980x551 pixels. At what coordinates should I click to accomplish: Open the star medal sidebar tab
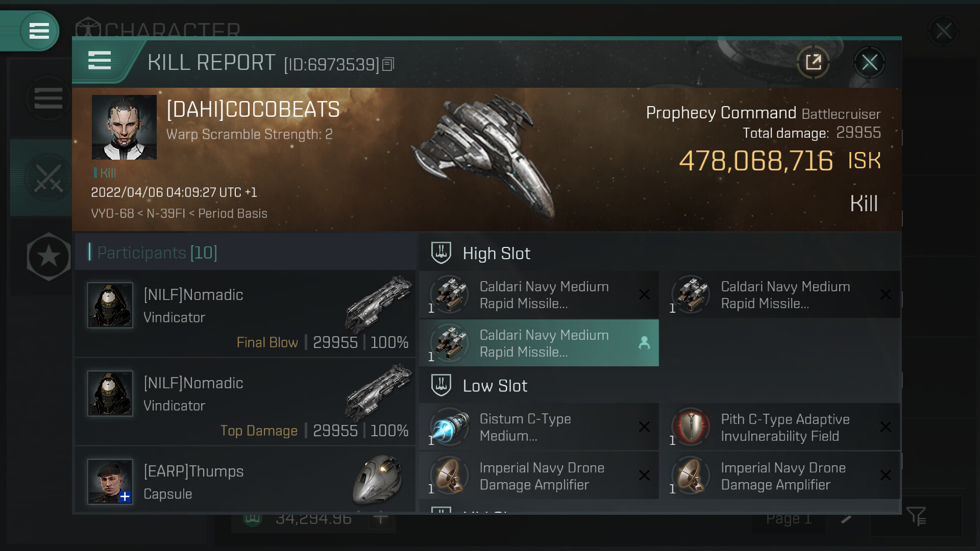point(48,257)
